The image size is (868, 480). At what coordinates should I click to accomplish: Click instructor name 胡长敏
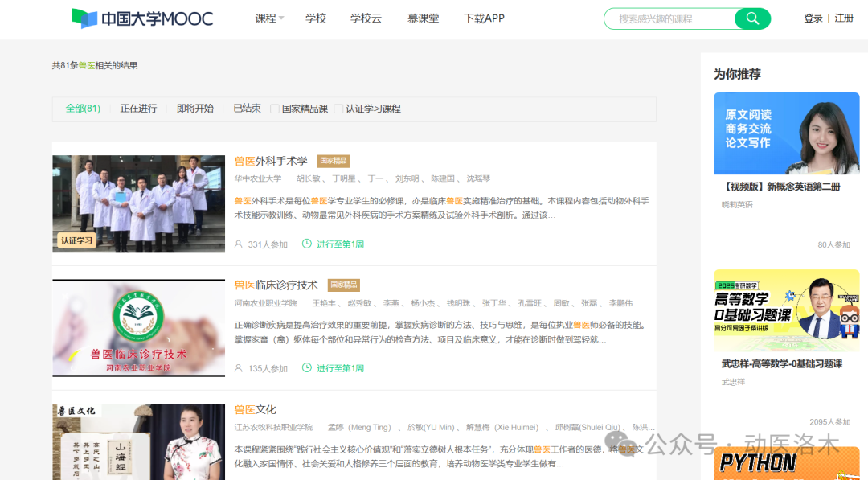click(309, 178)
